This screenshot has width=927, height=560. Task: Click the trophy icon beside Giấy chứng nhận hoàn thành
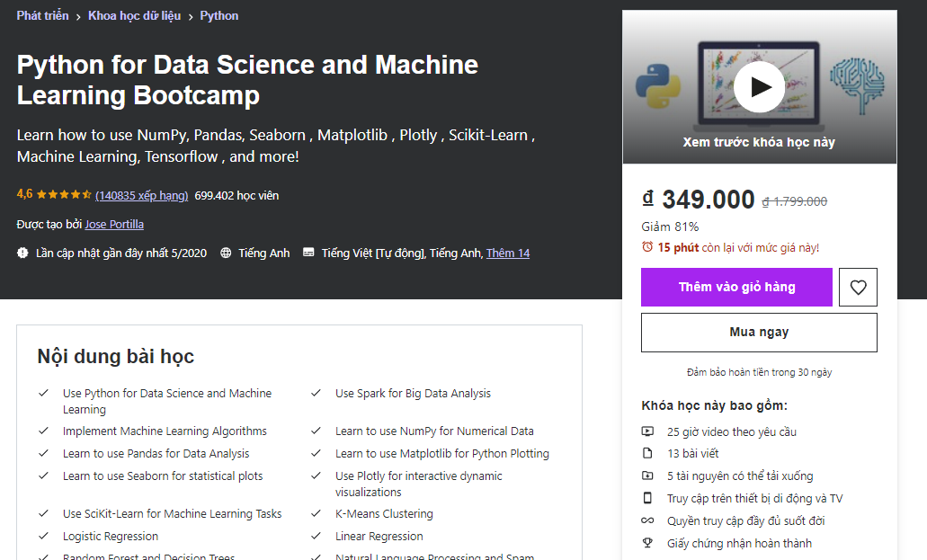647,543
